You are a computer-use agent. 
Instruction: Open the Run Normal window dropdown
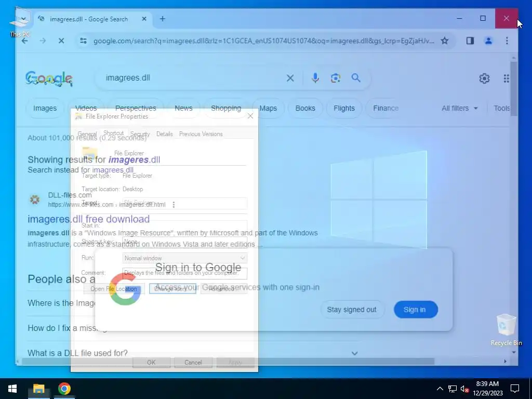pos(184,258)
